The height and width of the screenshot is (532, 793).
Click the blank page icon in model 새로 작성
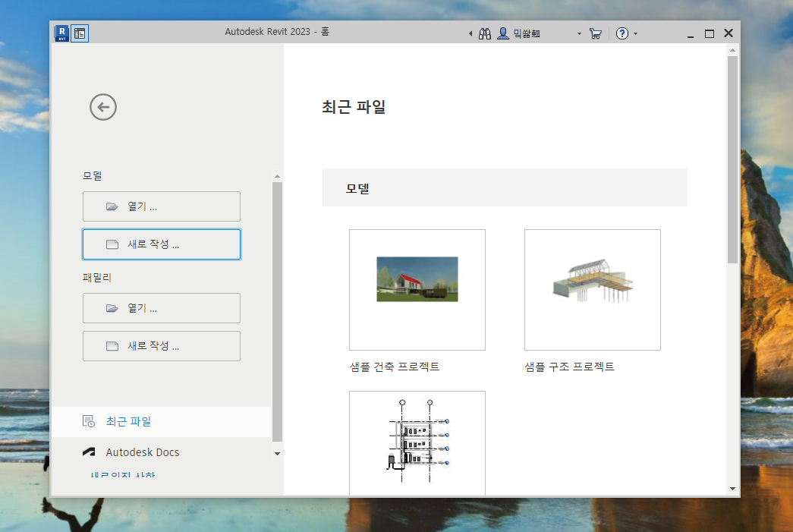coord(112,244)
